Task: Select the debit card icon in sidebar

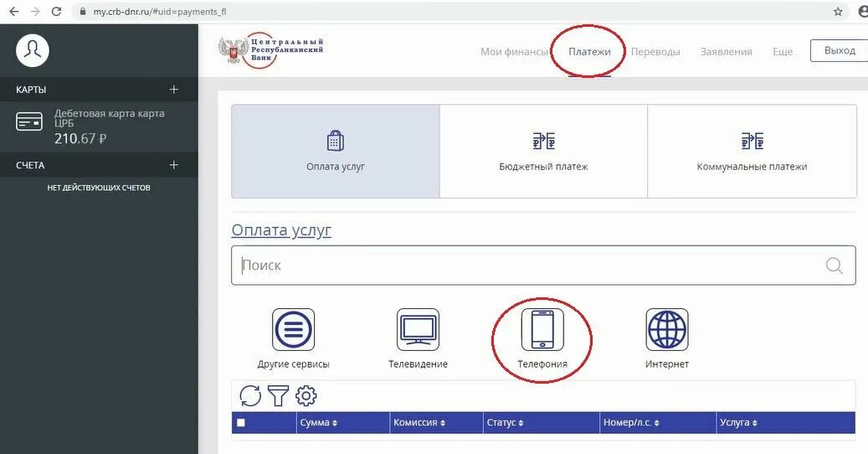Action: click(29, 121)
